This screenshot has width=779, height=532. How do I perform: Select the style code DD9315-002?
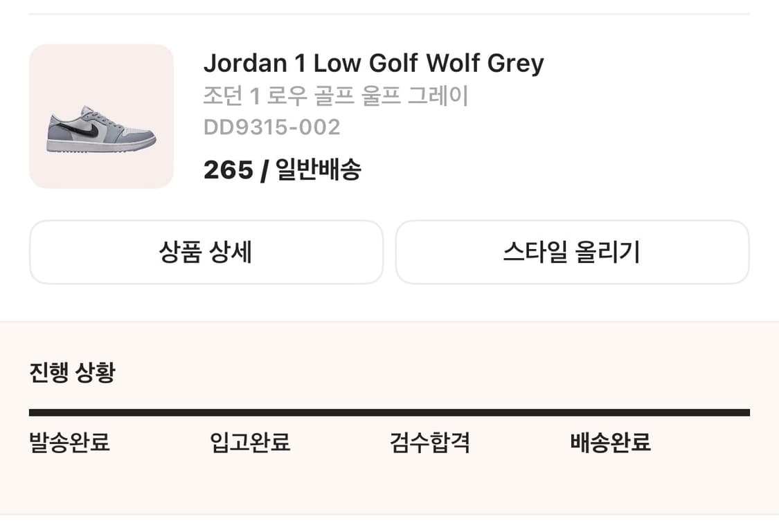pos(271,127)
